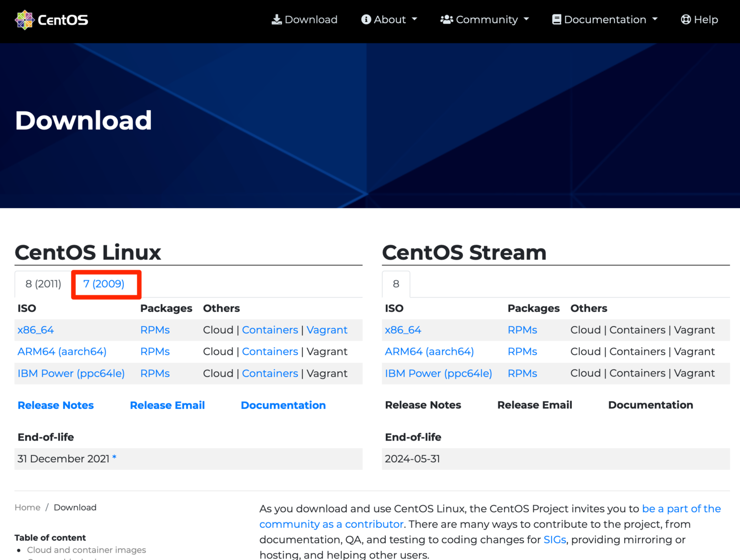Click 'Download' in the breadcrumb trail
Viewport: 740px width, 560px height.
(75, 508)
